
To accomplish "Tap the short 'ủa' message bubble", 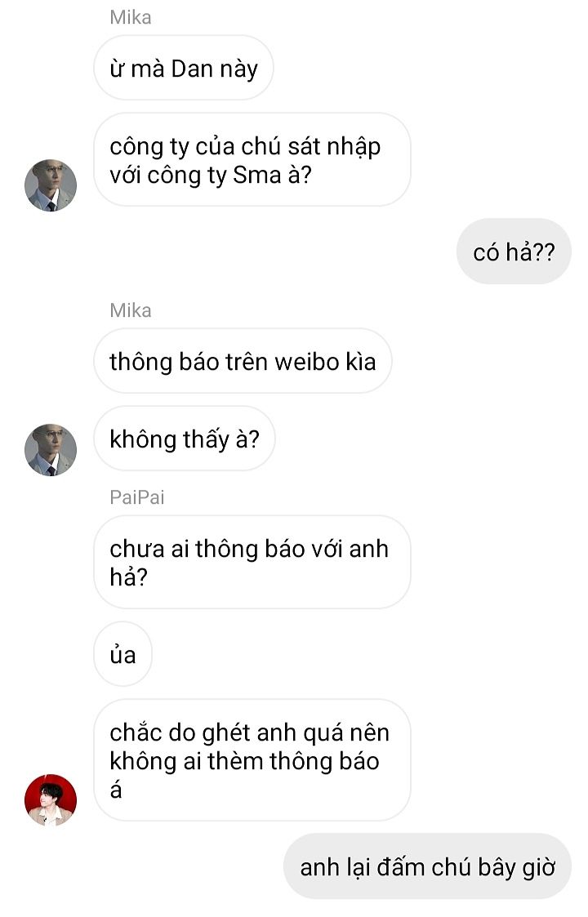I will (122, 654).
